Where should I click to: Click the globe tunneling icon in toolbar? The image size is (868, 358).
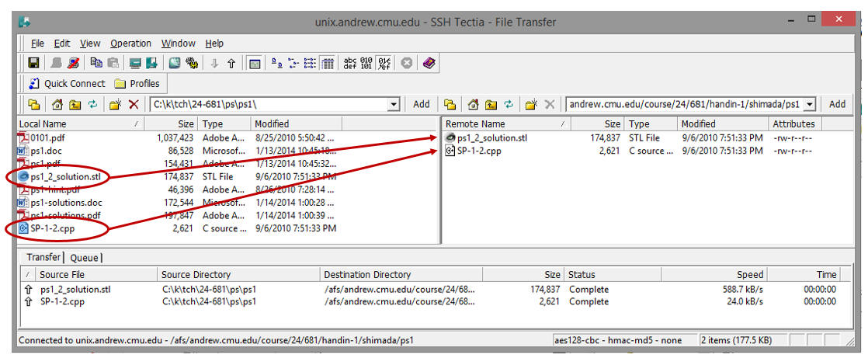click(x=175, y=63)
